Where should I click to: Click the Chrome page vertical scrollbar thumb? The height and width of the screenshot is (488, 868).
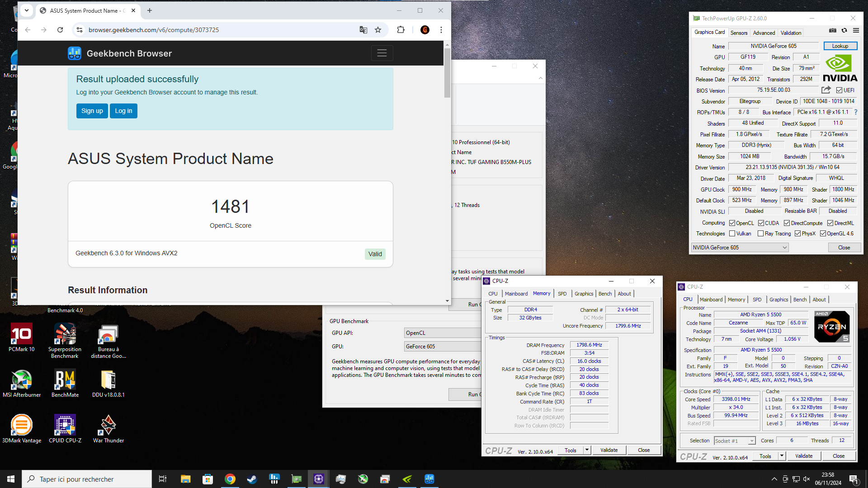[x=447, y=73]
